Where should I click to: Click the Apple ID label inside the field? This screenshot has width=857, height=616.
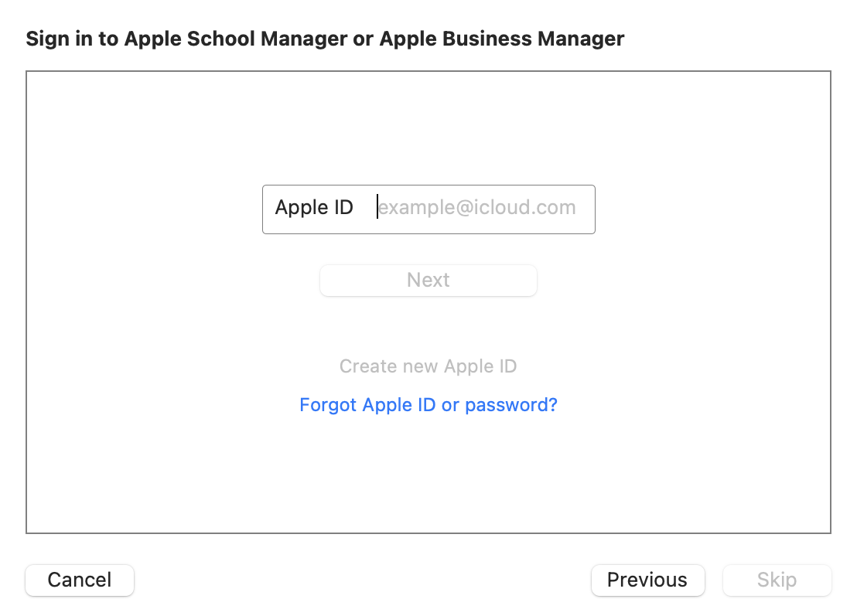tap(314, 208)
